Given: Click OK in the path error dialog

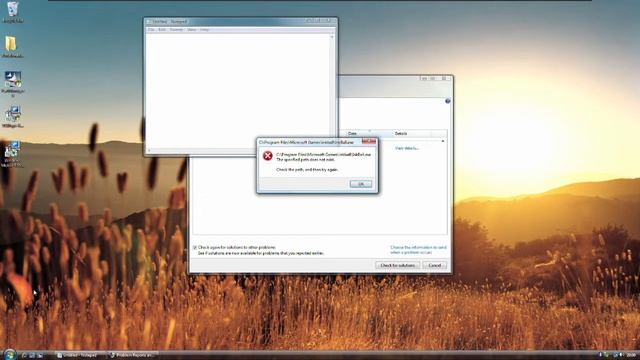Looking at the screenshot, I should click(x=361, y=184).
